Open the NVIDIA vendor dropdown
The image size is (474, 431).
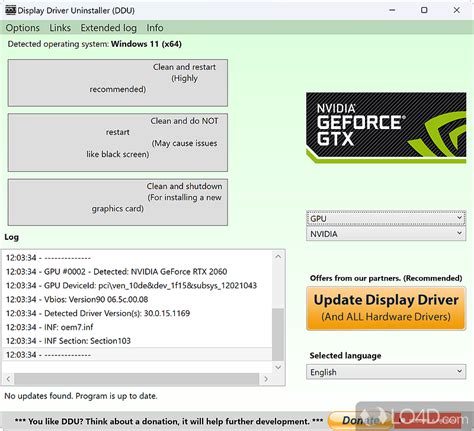tap(386, 234)
